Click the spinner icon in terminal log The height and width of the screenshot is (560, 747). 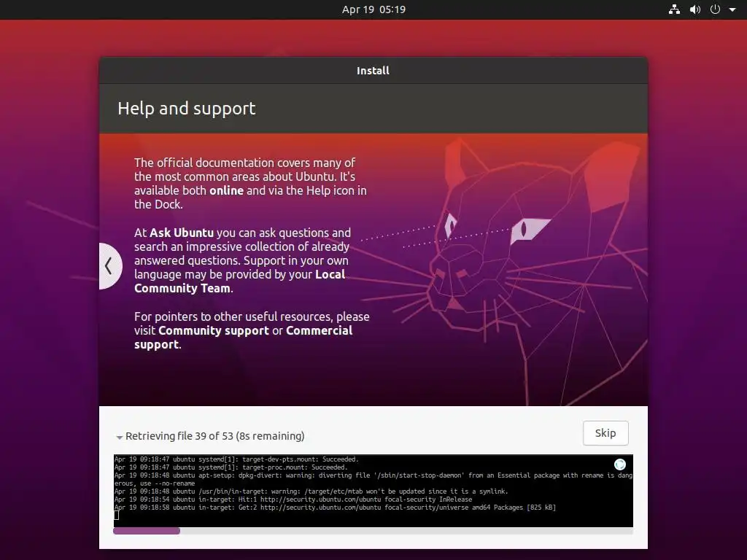620,464
